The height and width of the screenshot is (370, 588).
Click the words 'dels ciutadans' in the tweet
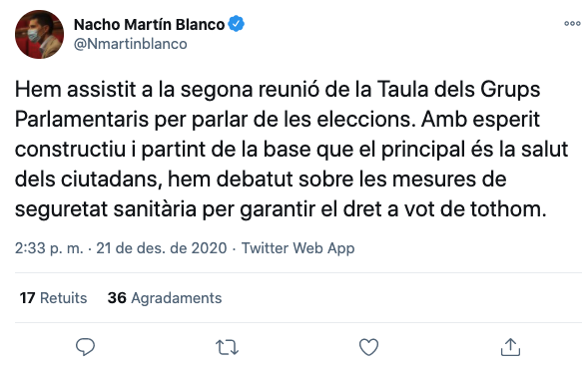(x=89, y=180)
